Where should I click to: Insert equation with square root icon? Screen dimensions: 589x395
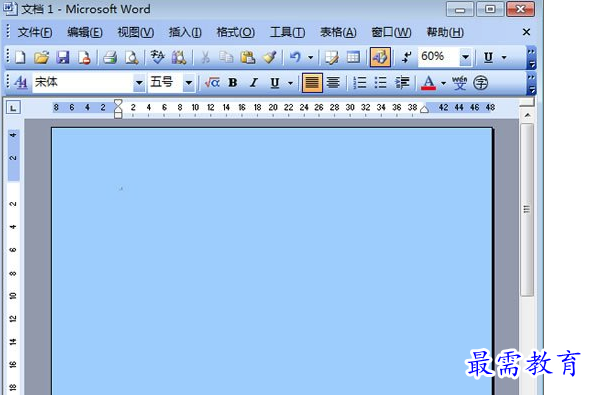point(212,82)
